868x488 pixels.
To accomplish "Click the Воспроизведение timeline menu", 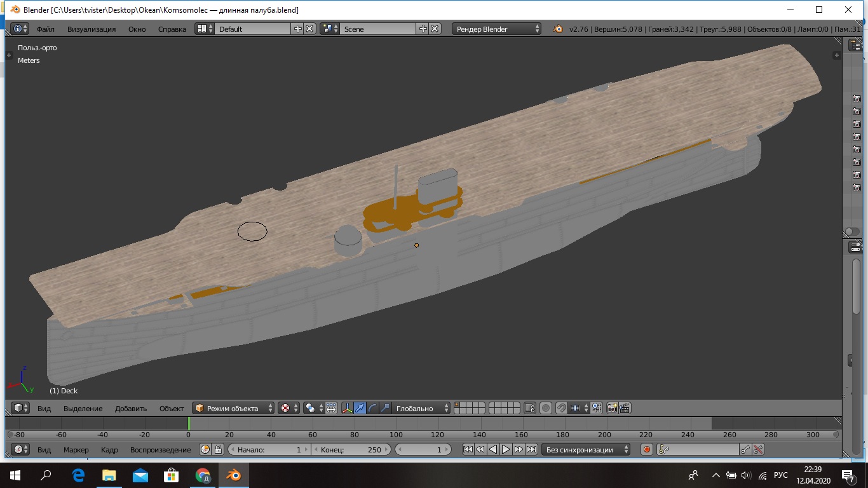I will tap(160, 449).
